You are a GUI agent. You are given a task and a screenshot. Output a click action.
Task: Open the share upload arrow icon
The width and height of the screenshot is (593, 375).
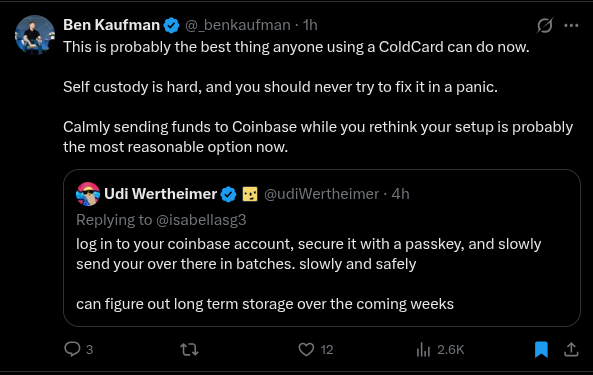(x=571, y=349)
